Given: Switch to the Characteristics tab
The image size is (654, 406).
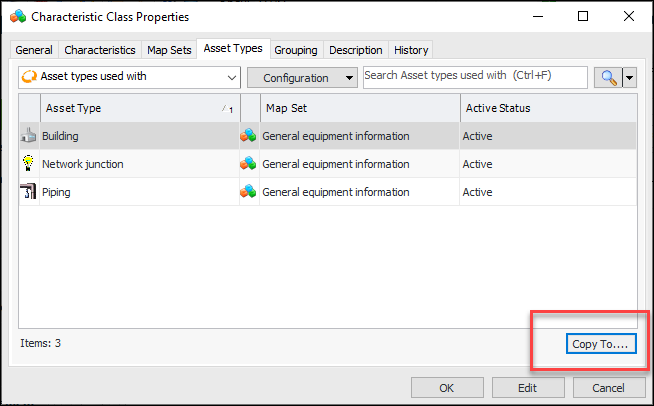Looking at the screenshot, I should click(99, 50).
